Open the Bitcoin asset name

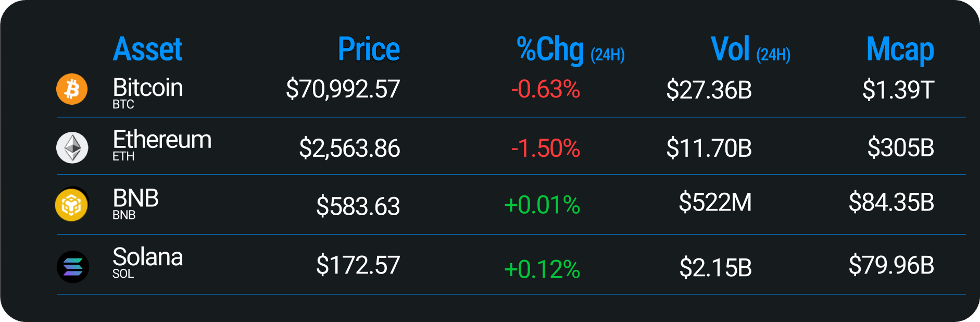[147, 88]
